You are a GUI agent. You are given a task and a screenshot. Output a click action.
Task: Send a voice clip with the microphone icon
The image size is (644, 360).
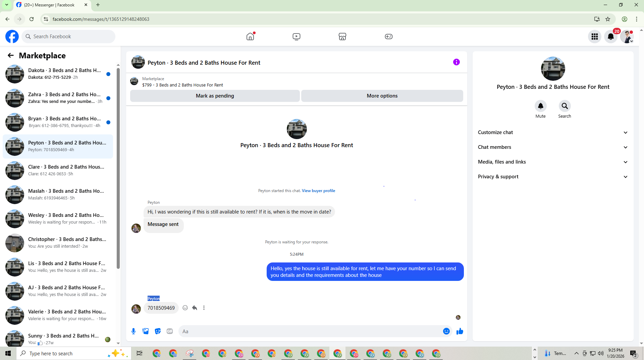pos(133,331)
